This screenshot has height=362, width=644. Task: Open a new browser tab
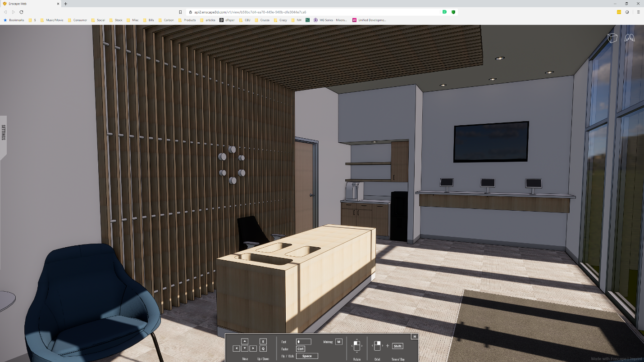(66, 4)
